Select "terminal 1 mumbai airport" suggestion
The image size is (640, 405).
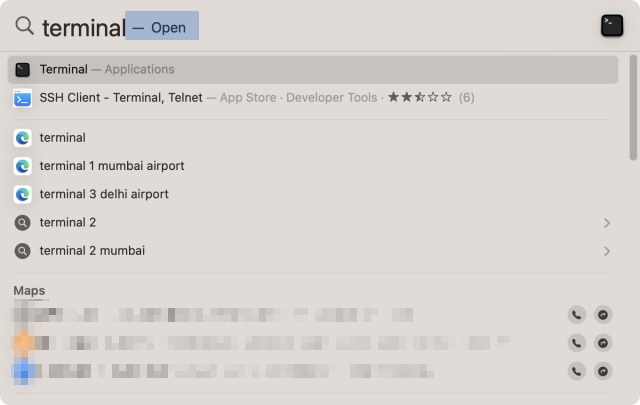112,166
